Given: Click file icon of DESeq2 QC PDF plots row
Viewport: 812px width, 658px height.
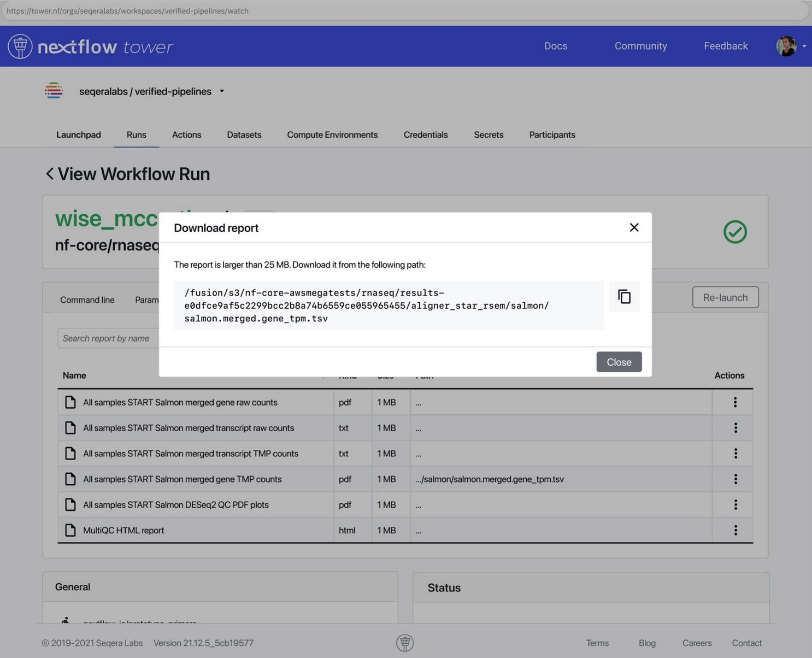Looking at the screenshot, I should pos(70,505).
